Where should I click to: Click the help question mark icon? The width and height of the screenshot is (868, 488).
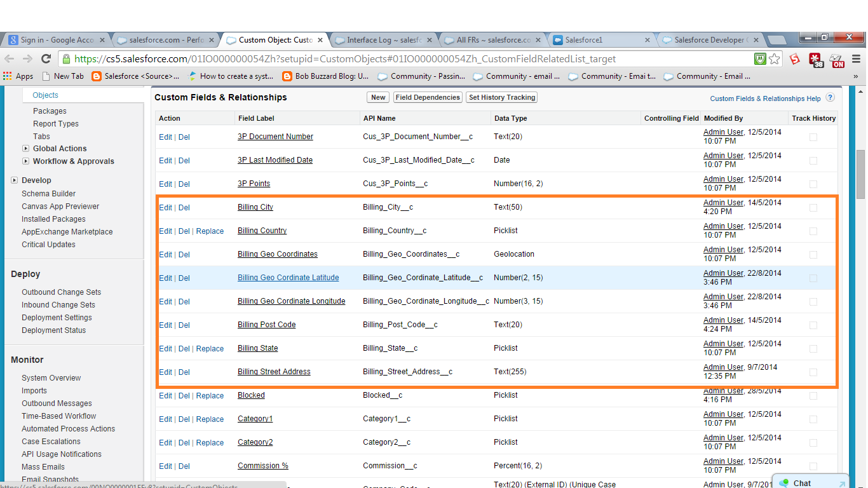click(830, 98)
